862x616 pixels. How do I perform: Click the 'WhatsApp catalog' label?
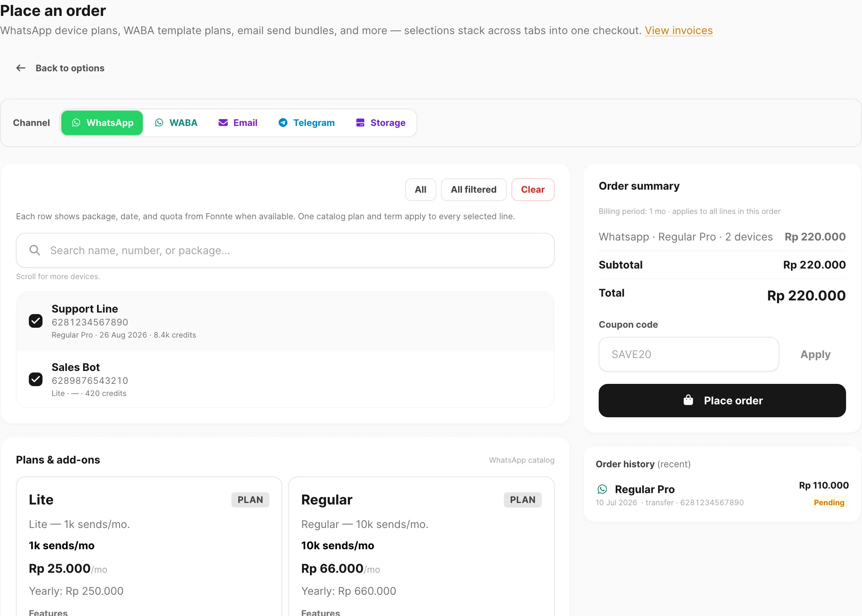tap(521, 460)
